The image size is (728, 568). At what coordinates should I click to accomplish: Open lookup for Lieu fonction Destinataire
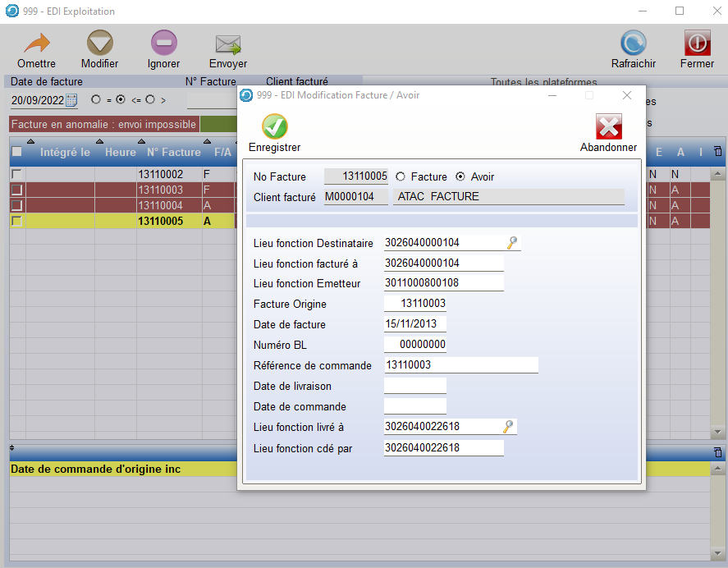pyautogui.click(x=512, y=243)
